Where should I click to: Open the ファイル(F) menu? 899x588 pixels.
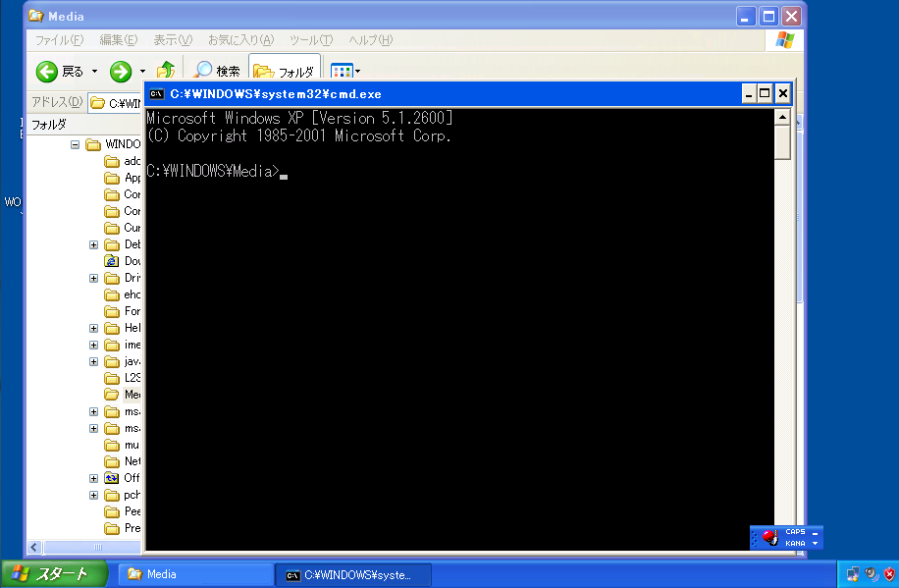60,40
